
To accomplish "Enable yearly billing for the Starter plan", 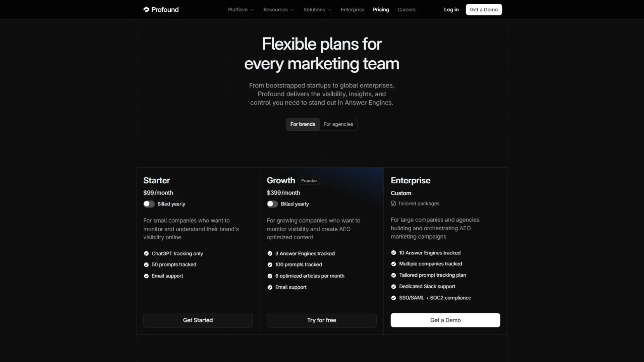I will click(x=149, y=204).
